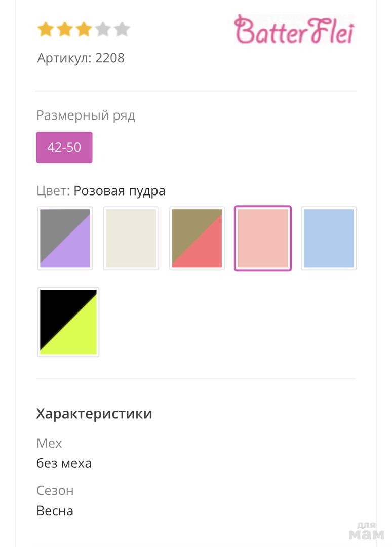The height and width of the screenshot is (547, 392).
Task: Choose the light blue color swatch
Action: (x=329, y=239)
